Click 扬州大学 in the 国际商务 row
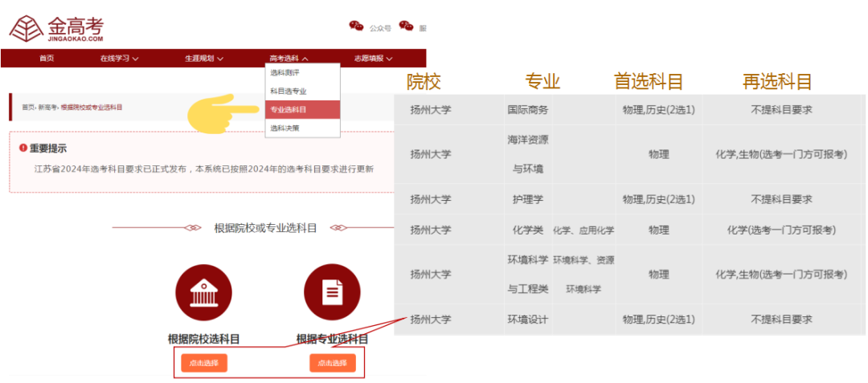The width and height of the screenshot is (868, 383). click(431, 109)
